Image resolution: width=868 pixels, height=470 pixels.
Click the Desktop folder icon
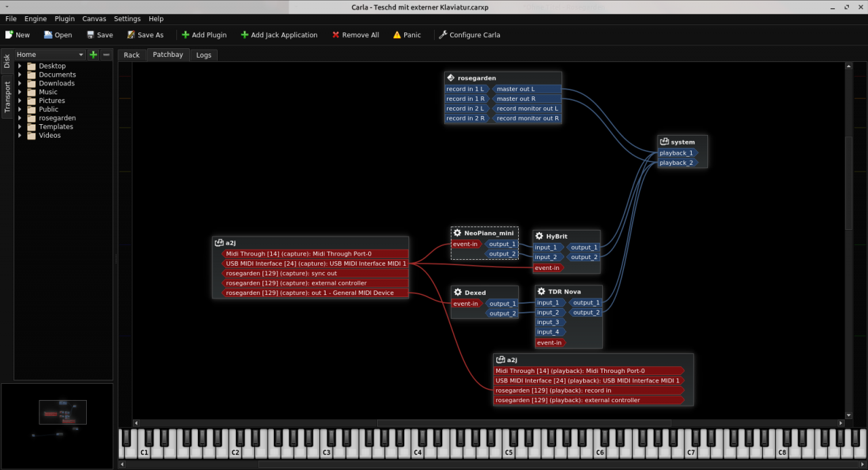(x=31, y=66)
